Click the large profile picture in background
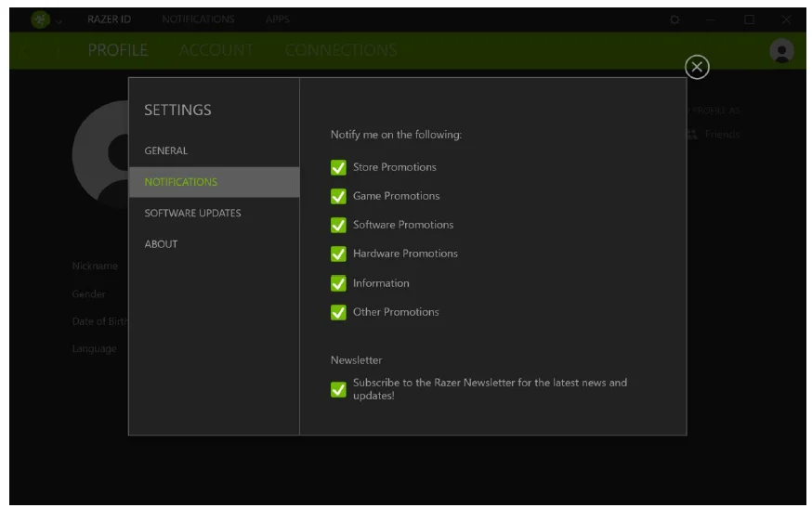The height and width of the screenshot is (521, 812). pos(100,154)
